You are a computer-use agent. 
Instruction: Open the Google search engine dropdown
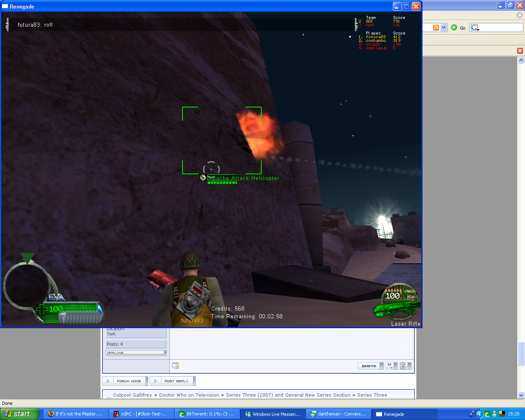pyautogui.click(x=475, y=27)
